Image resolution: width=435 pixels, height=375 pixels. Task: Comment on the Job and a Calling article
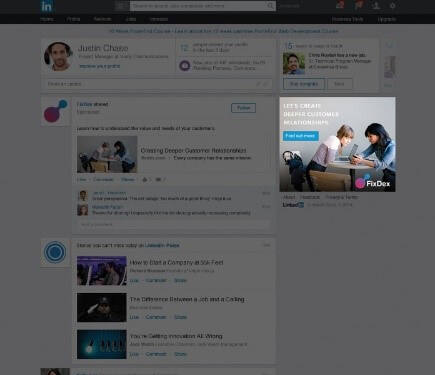click(156, 317)
